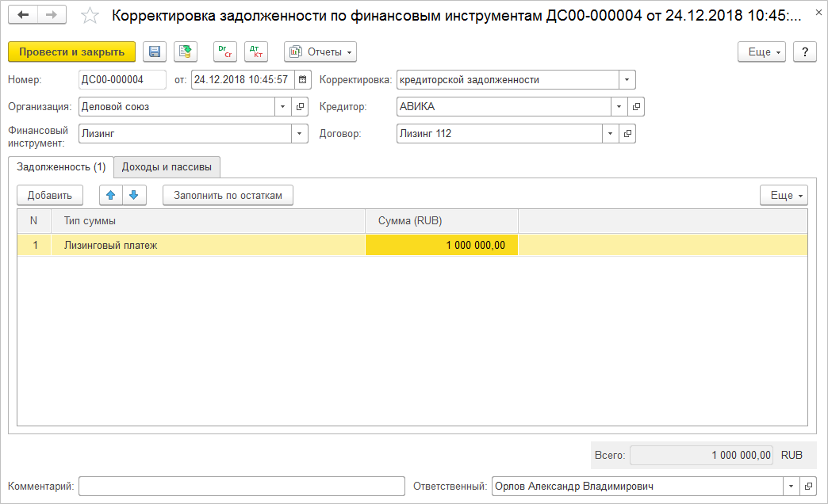The height and width of the screenshot is (504, 828).
Task: Switch to the Задолженность (1) tab
Action: coord(61,166)
